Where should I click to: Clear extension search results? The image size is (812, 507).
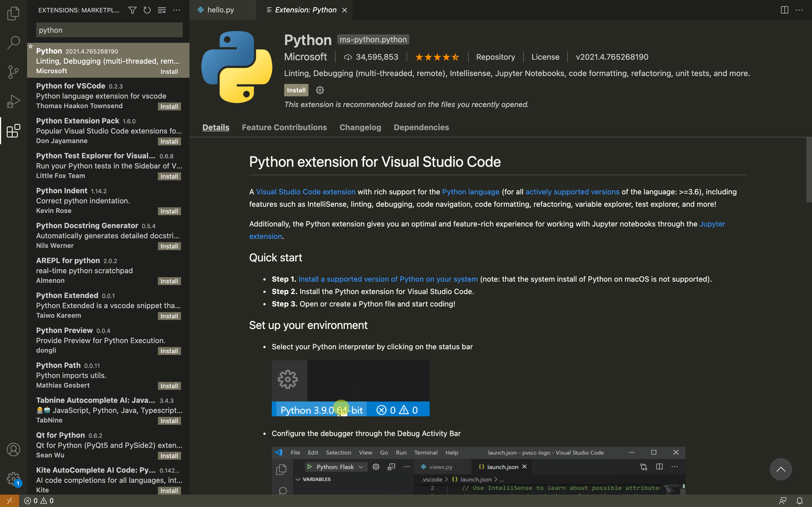tap(161, 10)
